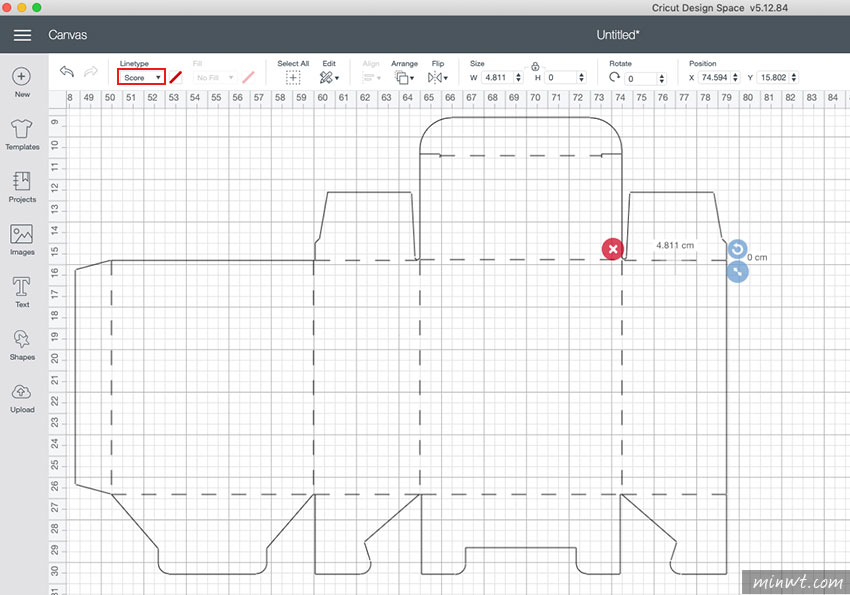Click the 0 cm height label
This screenshot has height=595, width=850.
(x=757, y=257)
